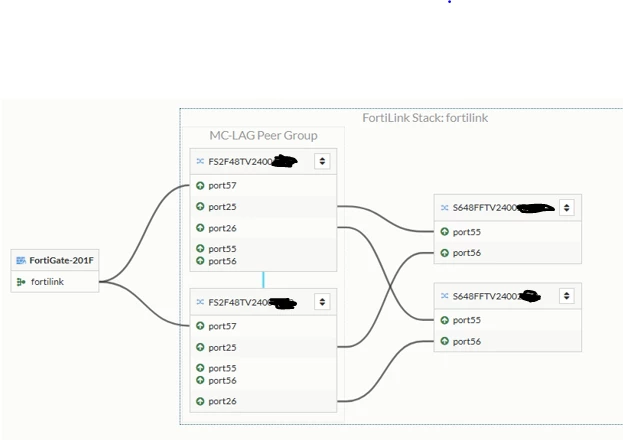The height and width of the screenshot is (440, 623).
Task: Select port55 label in lower FS2F48TV switch
Action: (222, 368)
